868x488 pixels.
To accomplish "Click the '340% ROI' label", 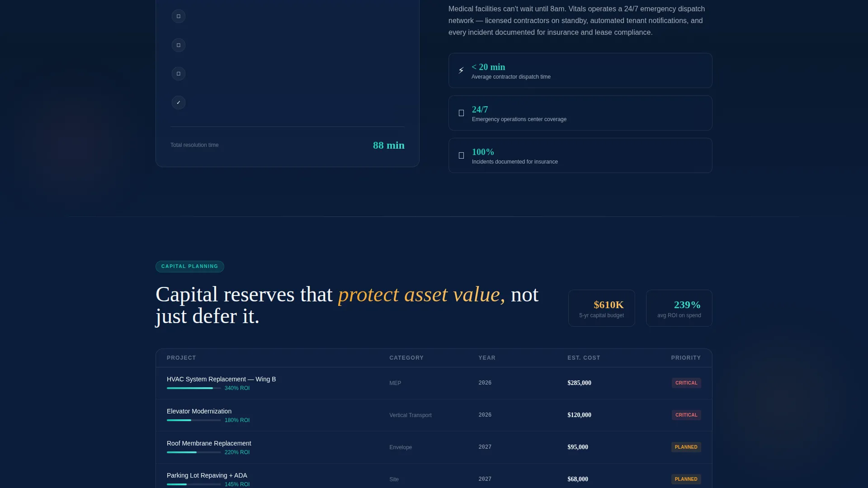I will tap(237, 388).
